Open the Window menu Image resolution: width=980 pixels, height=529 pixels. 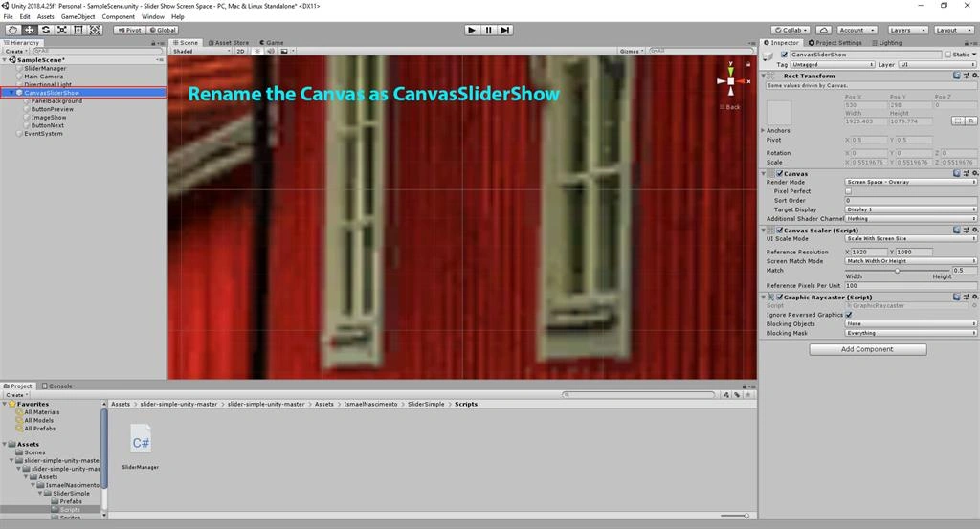click(x=152, y=17)
